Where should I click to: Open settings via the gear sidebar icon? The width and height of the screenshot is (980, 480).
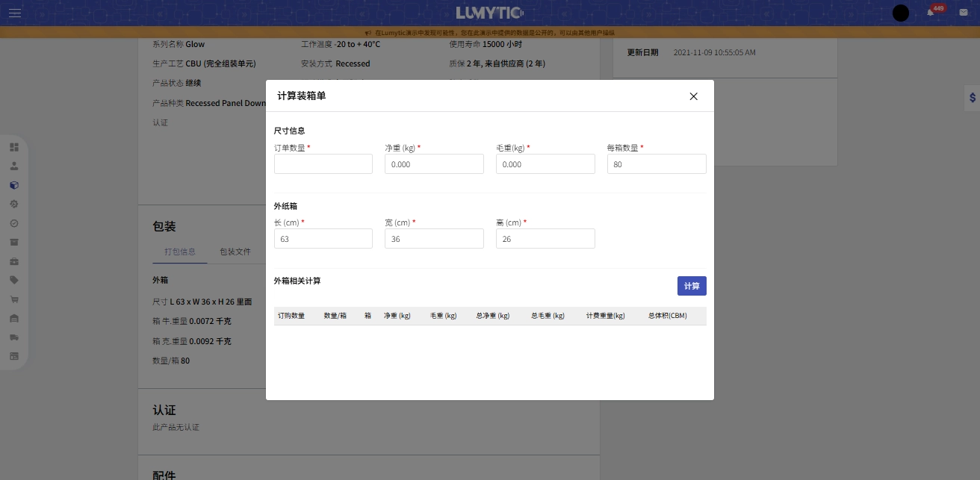pyautogui.click(x=14, y=204)
